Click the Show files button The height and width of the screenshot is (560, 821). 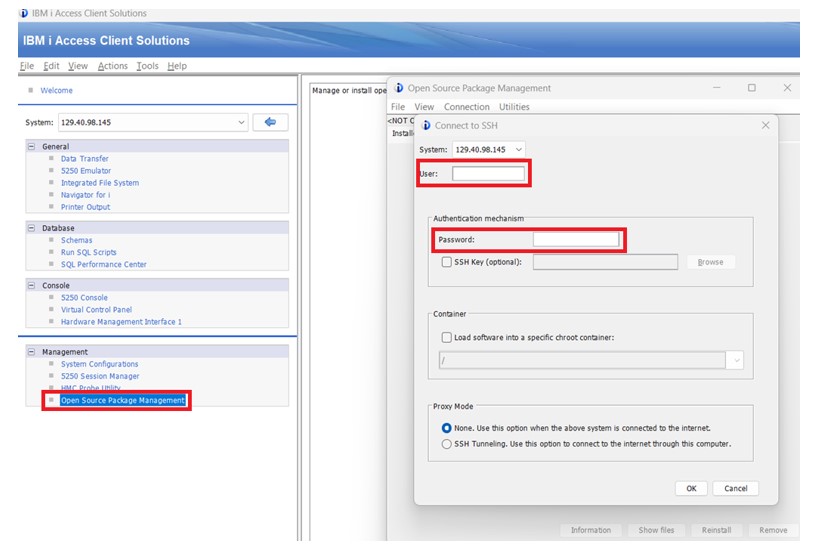coord(656,530)
